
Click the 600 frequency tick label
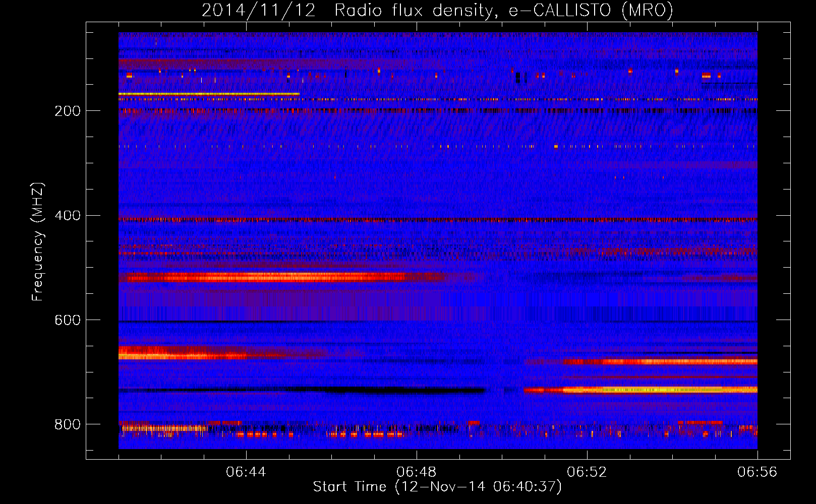[x=68, y=321]
